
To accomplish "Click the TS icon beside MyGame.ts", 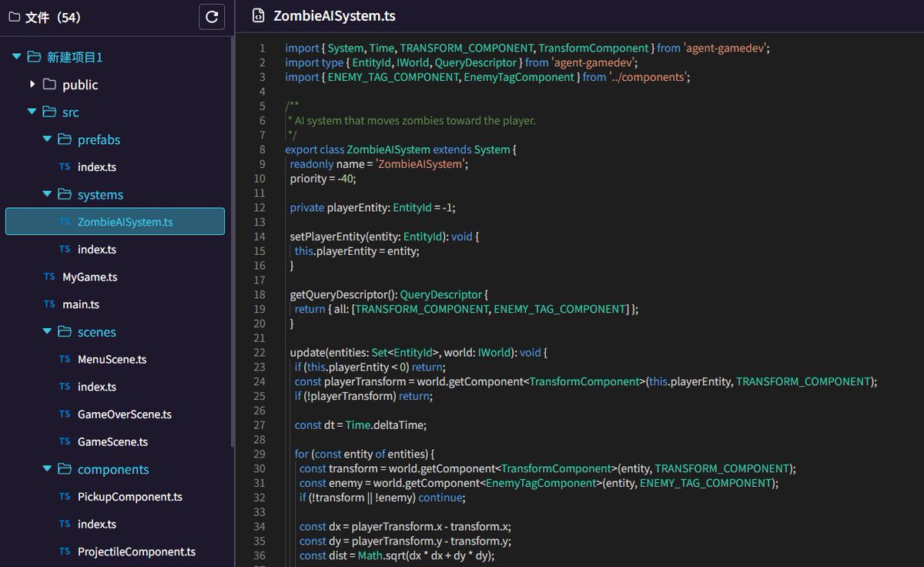I will coord(49,277).
